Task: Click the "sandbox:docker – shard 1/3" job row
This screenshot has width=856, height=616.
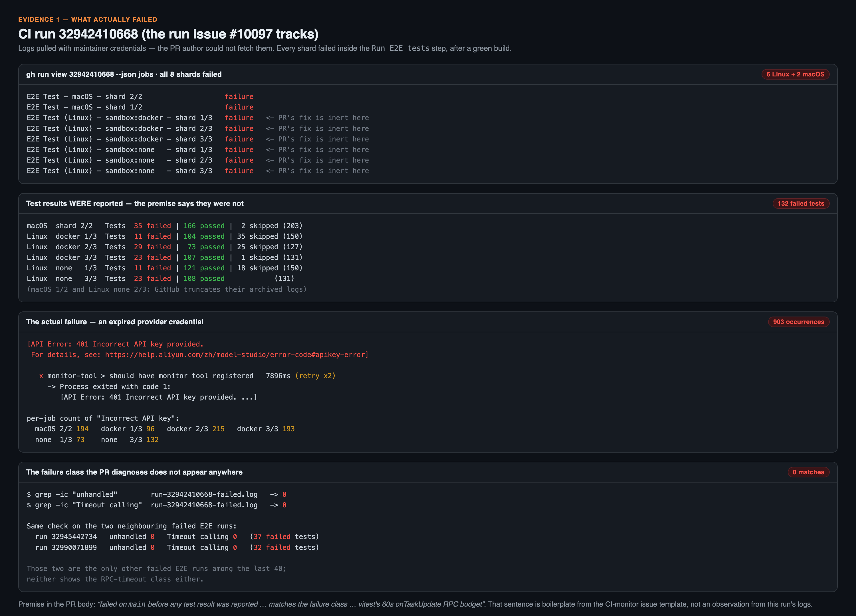Action: tap(198, 118)
